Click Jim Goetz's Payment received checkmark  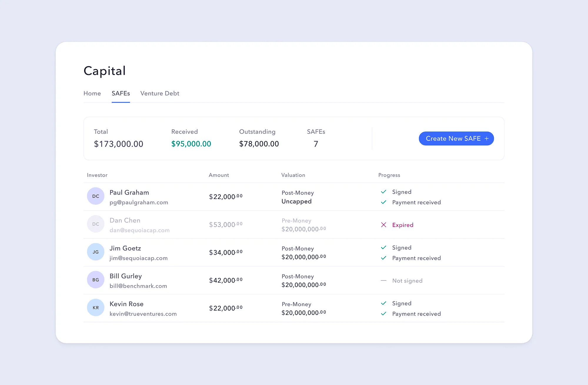tap(384, 258)
